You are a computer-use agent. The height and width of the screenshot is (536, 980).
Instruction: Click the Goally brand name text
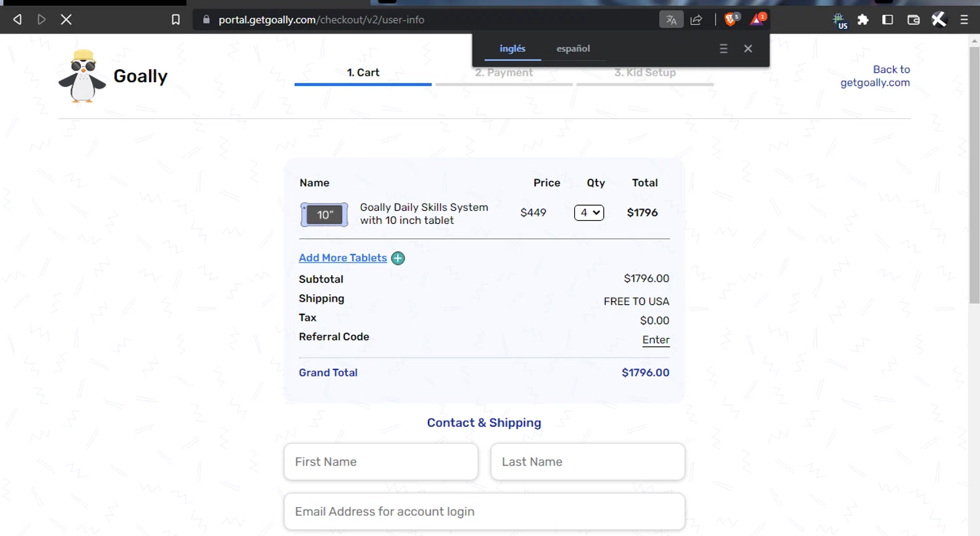coord(140,76)
